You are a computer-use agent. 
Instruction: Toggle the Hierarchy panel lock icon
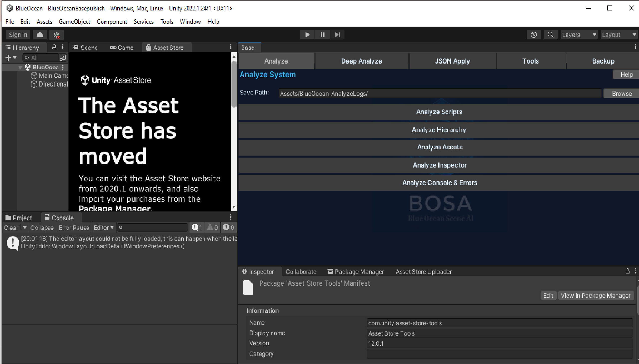coord(54,47)
